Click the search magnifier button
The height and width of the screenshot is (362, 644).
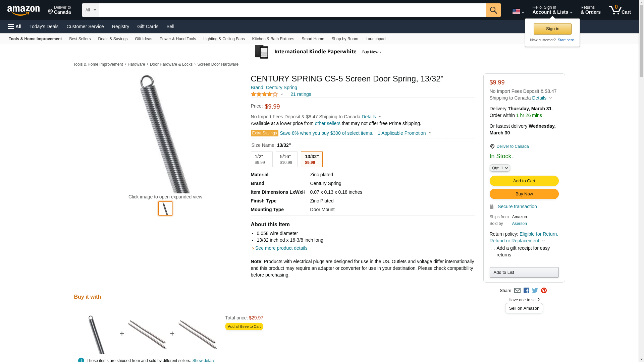493,10
